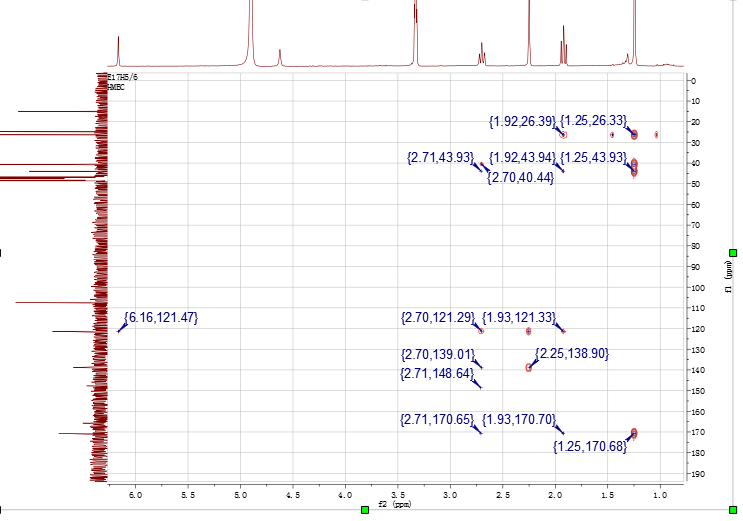Select the {1.25,170.68} peak label
The height and width of the screenshot is (521, 743).
[x=590, y=447]
